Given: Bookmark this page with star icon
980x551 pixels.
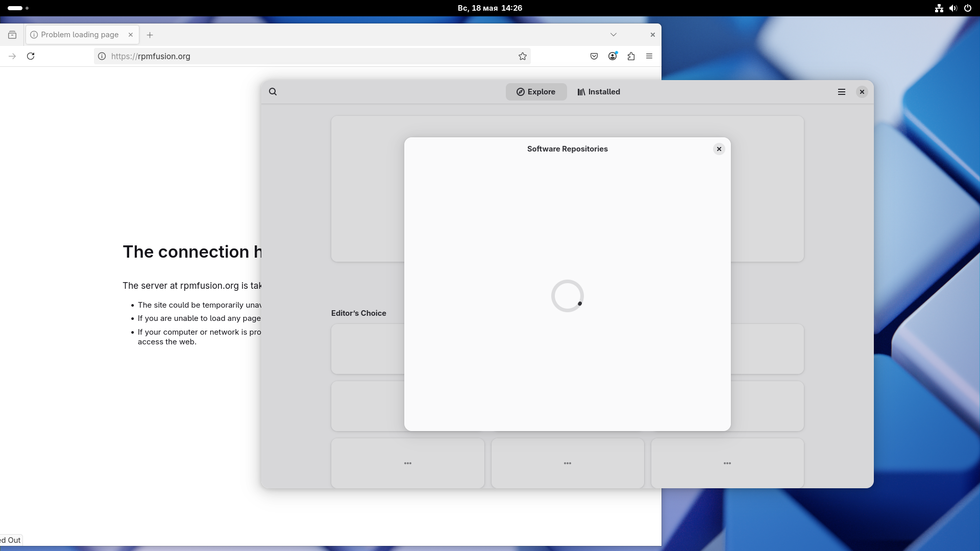Looking at the screenshot, I should 523,56.
